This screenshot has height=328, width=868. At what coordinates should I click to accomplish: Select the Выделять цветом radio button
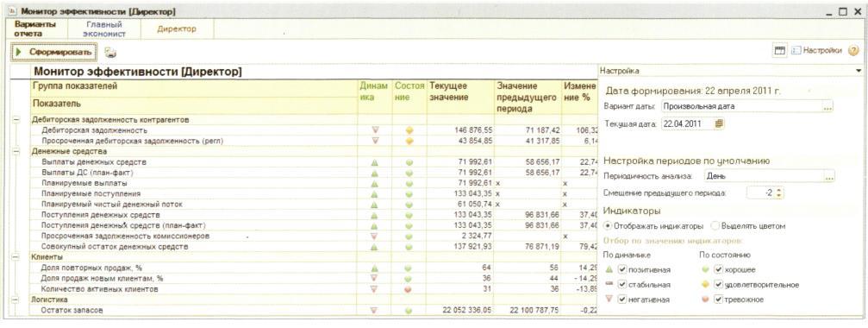pyautogui.click(x=715, y=226)
